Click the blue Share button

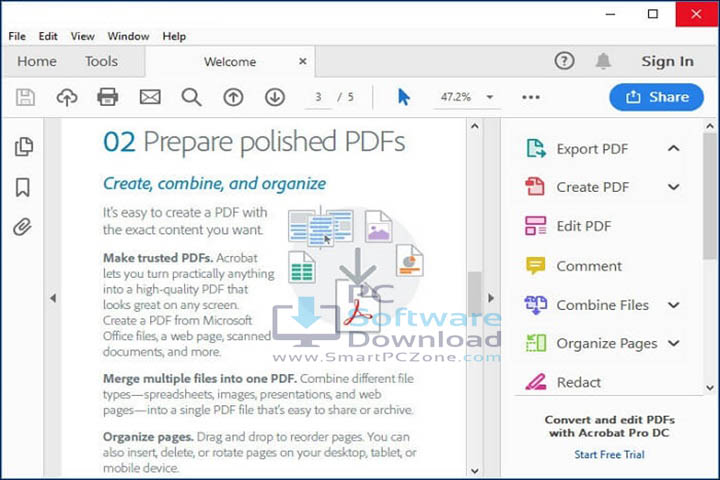coord(656,97)
